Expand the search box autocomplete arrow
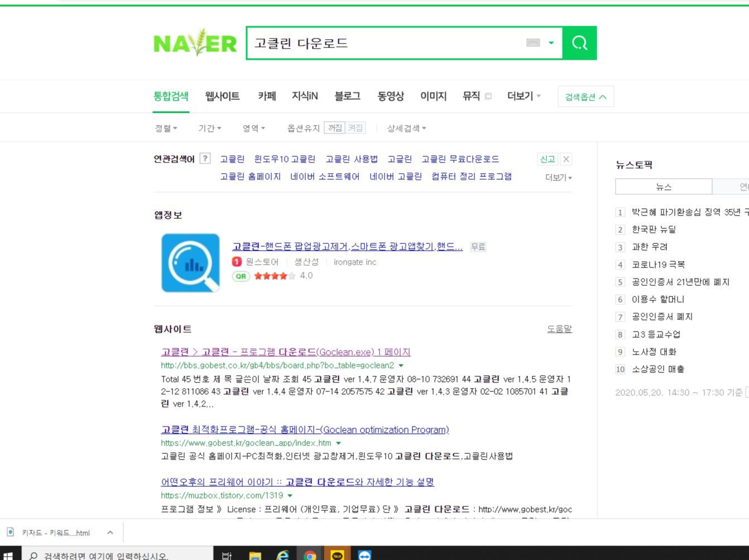This screenshot has height=560, width=749. coord(551,43)
